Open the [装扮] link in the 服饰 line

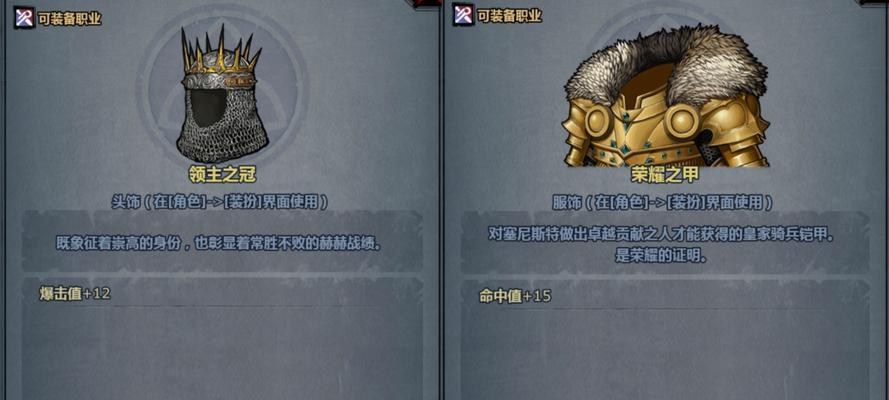coord(685,202)
